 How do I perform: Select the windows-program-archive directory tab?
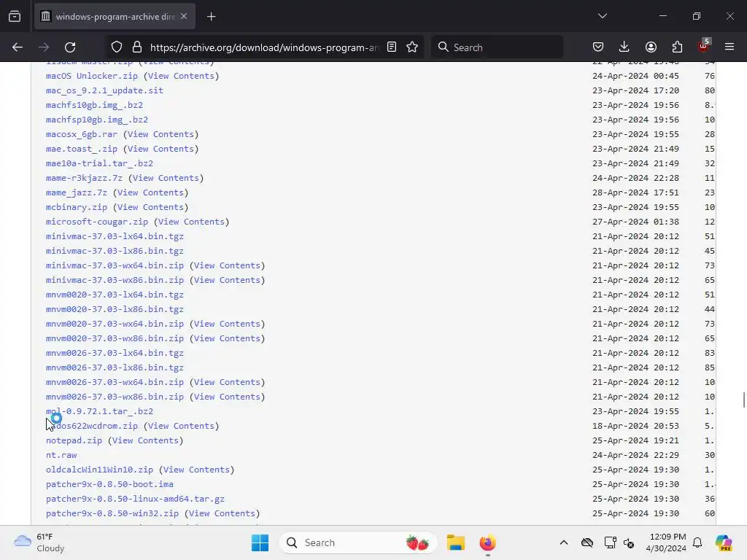[x=115, y=17]
